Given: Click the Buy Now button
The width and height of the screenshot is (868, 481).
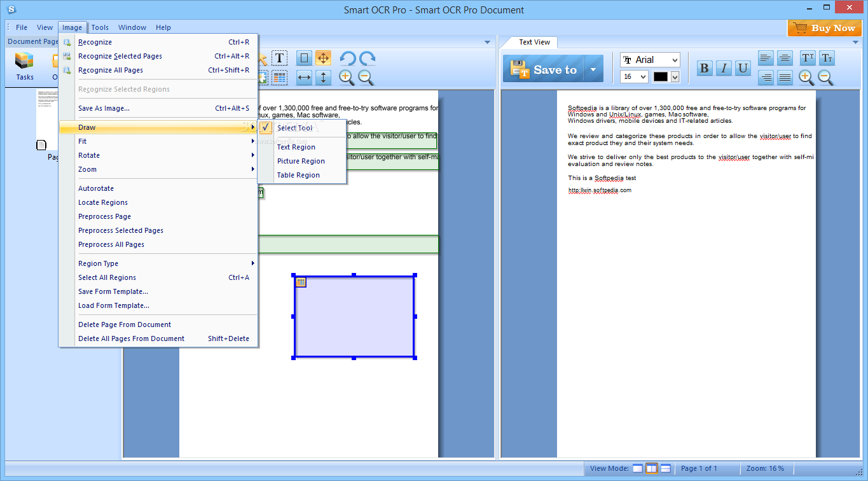Looking at the screenshot, I should [x=825, y=28].
